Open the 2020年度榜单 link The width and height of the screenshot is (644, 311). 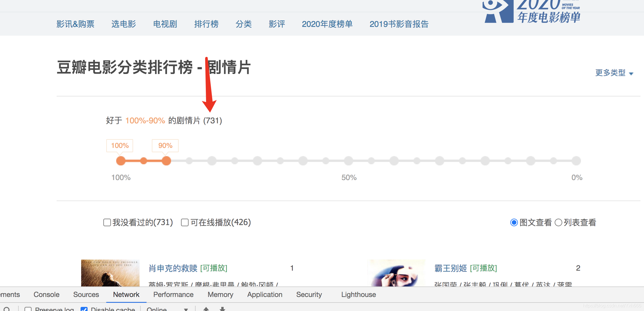tap(327, 24)
